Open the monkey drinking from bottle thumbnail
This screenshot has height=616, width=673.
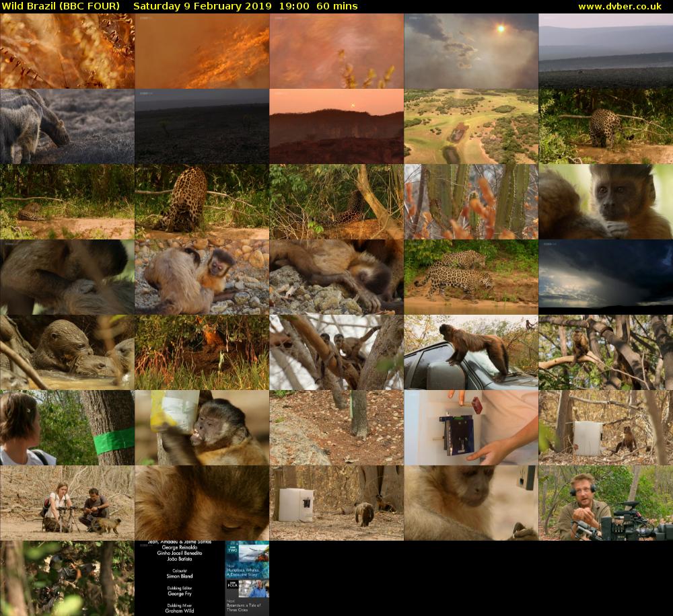coord(202,428)
